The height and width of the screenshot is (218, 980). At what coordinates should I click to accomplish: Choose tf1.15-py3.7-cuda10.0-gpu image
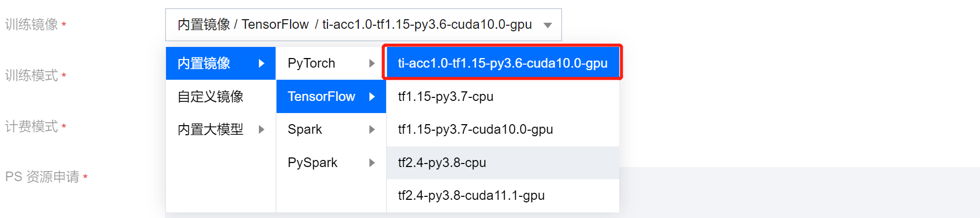pos(475,130)
